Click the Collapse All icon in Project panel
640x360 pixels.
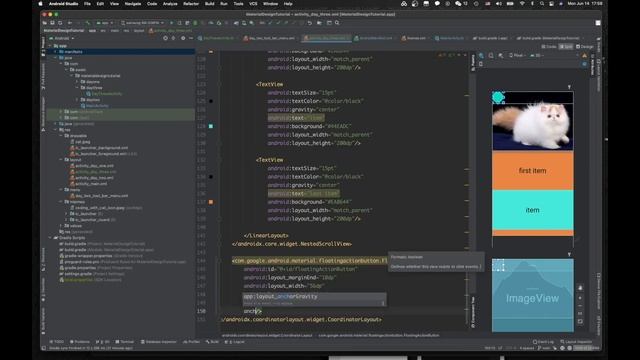174,38
